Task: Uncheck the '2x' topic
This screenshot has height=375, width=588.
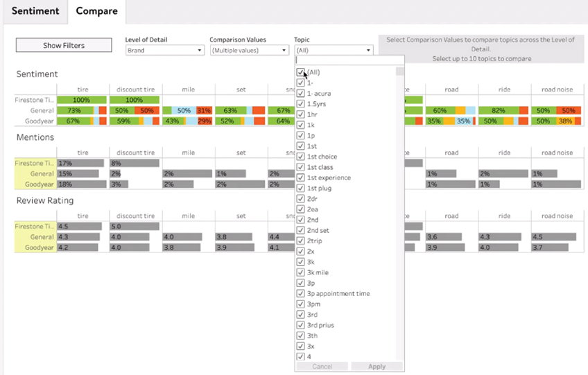Action: pos(300,251)
